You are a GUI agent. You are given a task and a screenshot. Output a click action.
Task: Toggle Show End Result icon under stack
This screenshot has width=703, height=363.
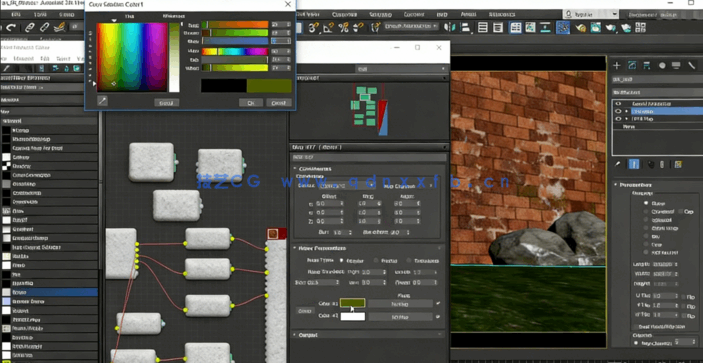click(634, 164)
